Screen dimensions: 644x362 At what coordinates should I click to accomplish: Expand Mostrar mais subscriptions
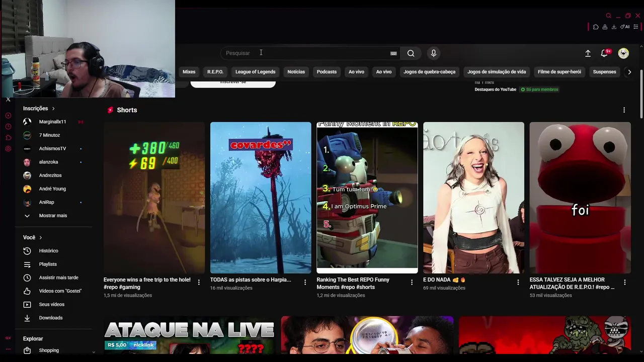point(54,215)
